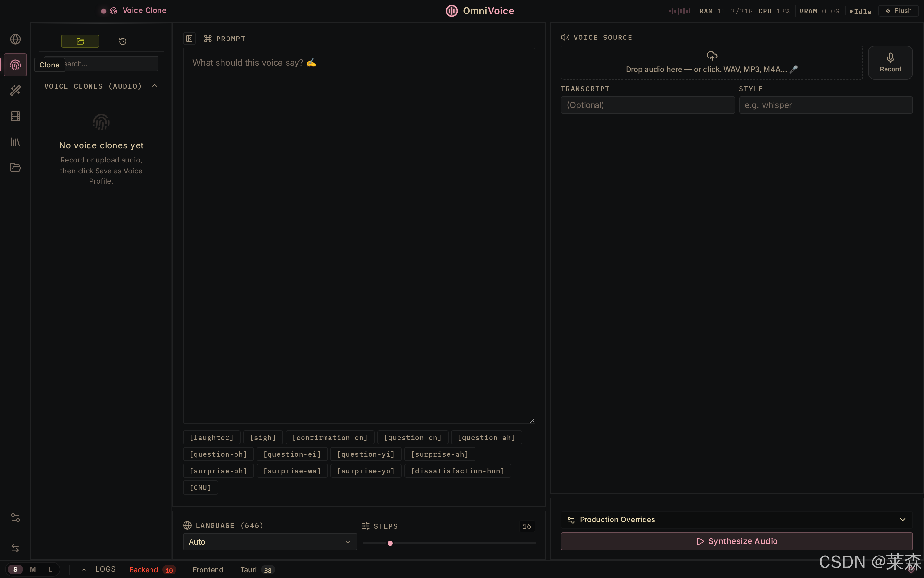This screenshot has height=578, width=924.
Task: Open the magic wand sidebar tool
Action: click(x=15, y=91)
